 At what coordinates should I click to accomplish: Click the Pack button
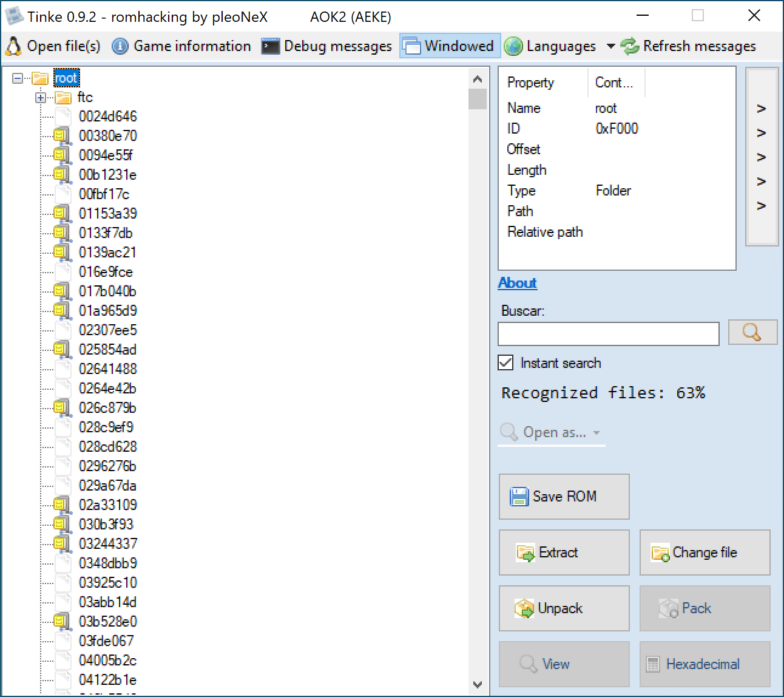click(705, 608)
